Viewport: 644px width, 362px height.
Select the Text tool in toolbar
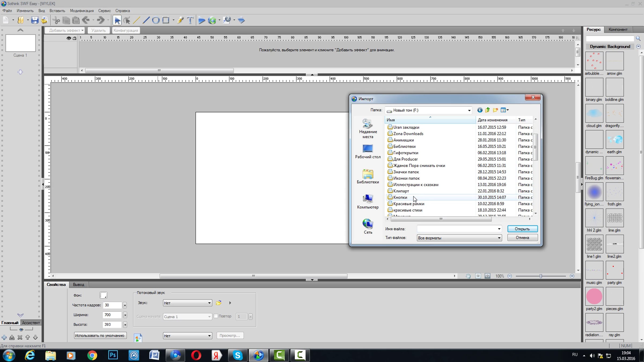click(x=190, y=20)
